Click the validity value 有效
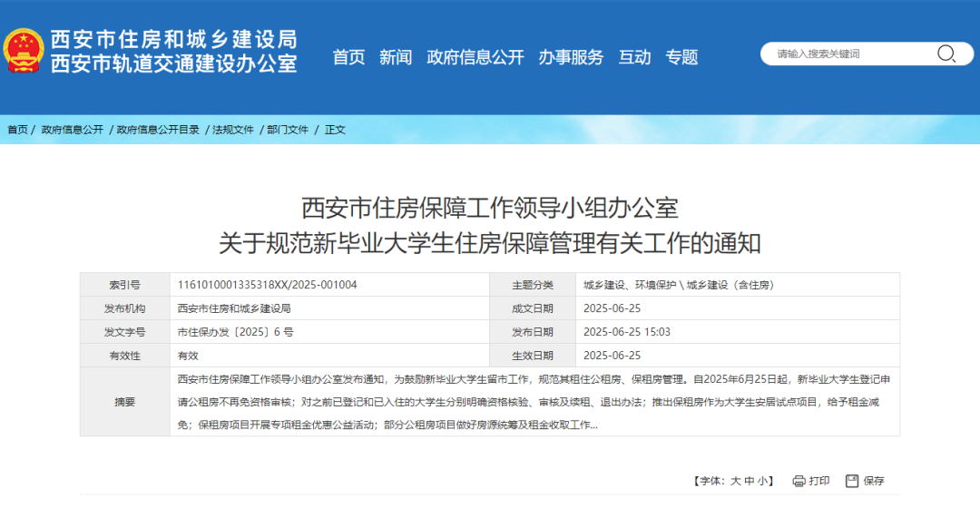This screenshot has width=980, height=508. tap(188, 356)
